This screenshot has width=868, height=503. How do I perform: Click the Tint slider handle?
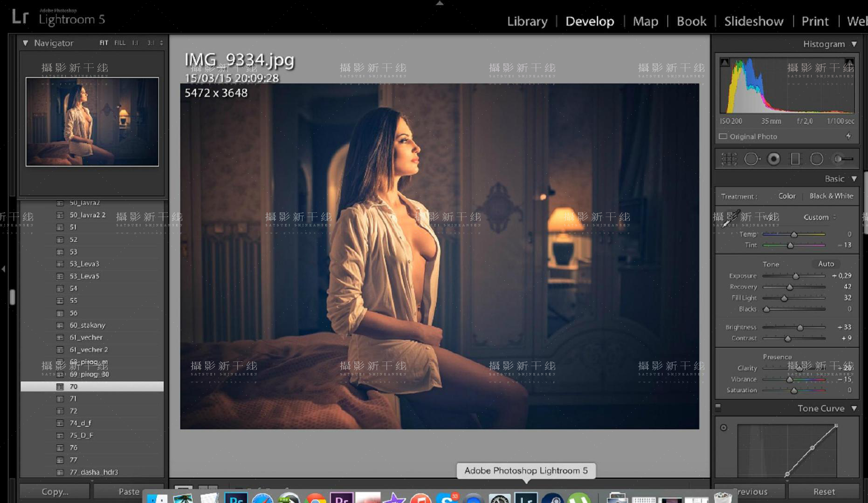click(x=790, y=245)
